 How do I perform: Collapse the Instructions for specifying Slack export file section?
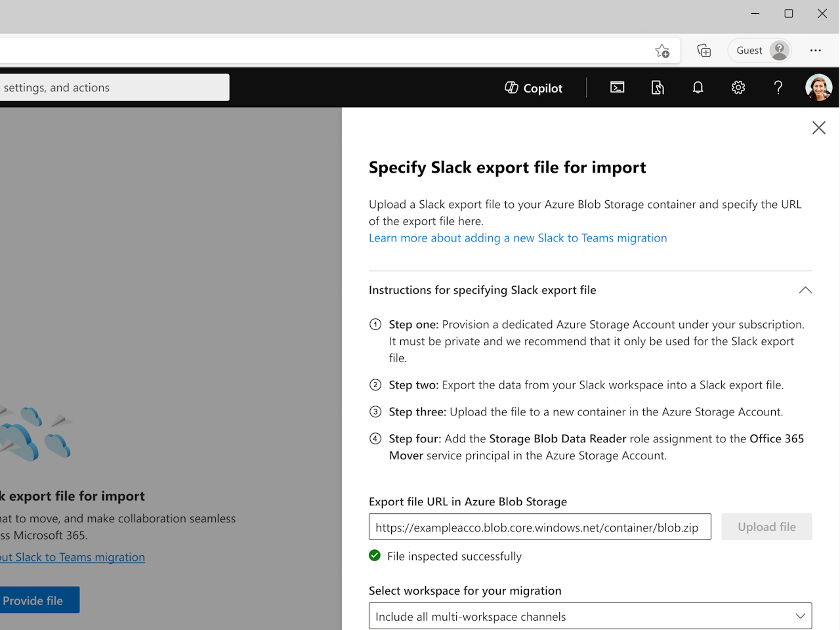coord(805,290)
